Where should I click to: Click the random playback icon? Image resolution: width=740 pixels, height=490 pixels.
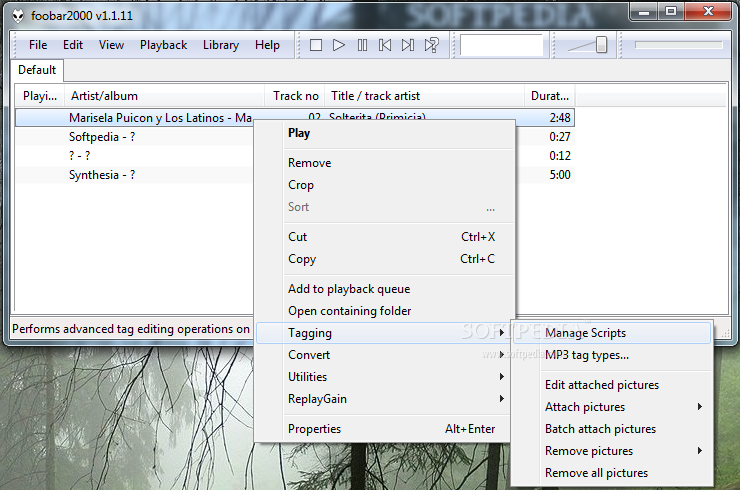pyautogui.click(x=431, y=45)
